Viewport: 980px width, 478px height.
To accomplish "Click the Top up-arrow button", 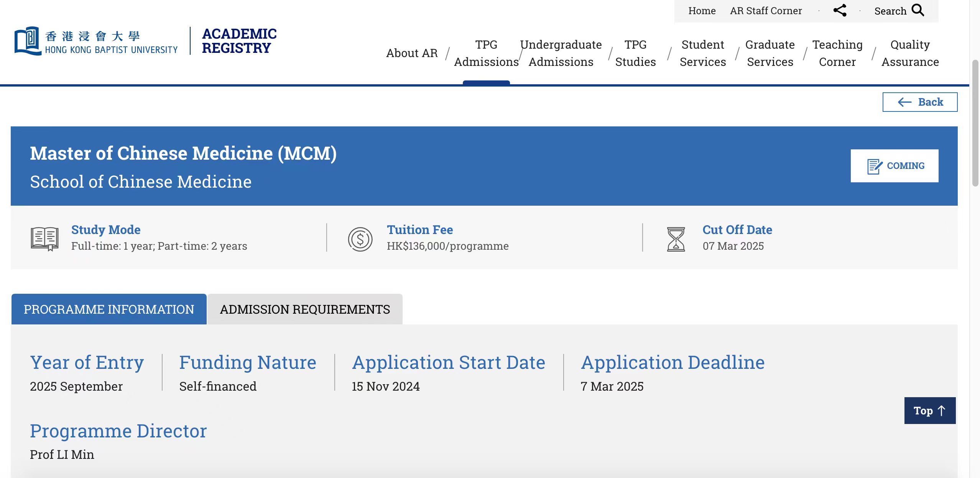I will click(930, 411).
